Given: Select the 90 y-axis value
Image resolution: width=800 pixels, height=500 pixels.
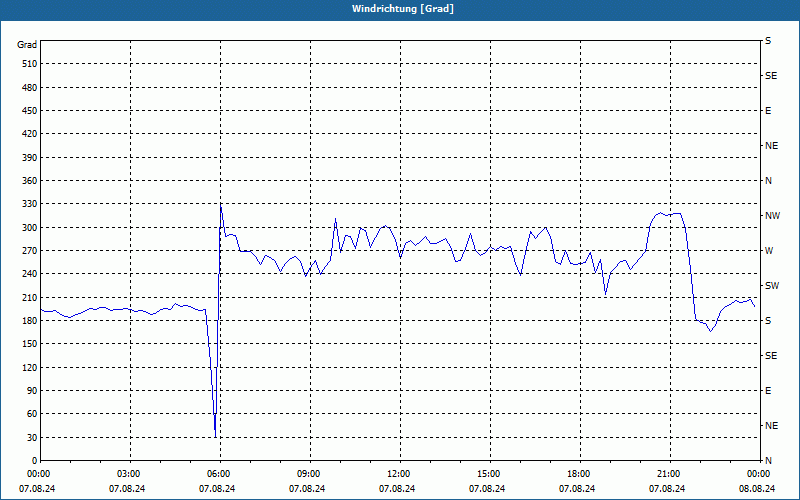Looking at the screenshot, I should [x=32, y=391].
